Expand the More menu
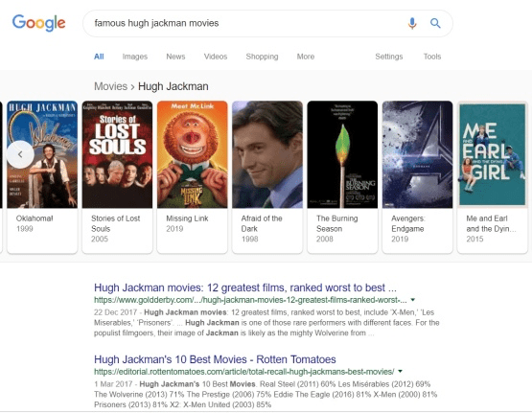 (x=306, y=57)
